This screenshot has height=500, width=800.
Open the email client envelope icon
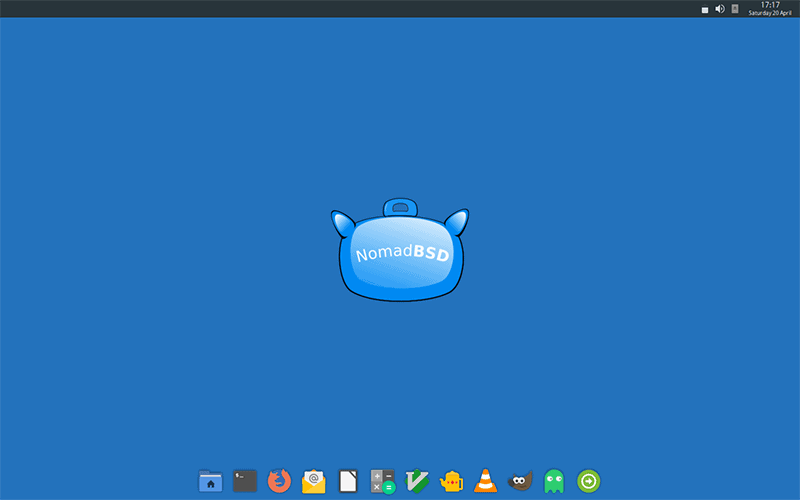coord(314,481)
